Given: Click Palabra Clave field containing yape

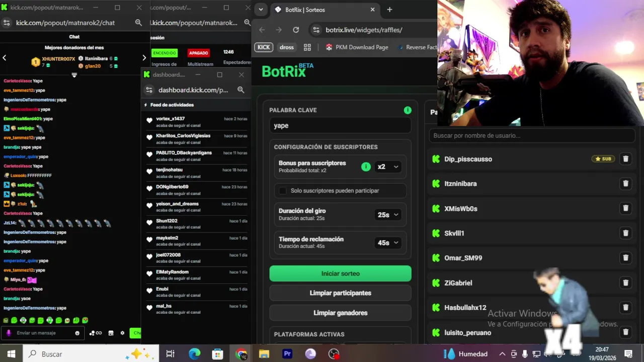Looking at the screenshot, I should [340, 126].
